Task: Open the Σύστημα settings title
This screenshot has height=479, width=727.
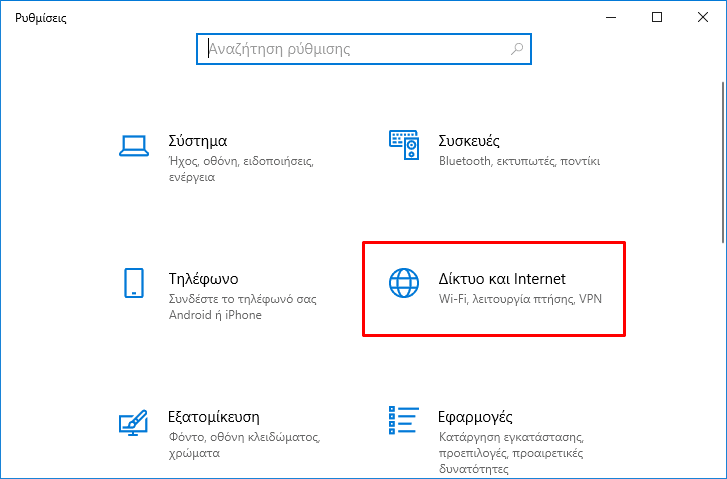Action: point(198,141)
